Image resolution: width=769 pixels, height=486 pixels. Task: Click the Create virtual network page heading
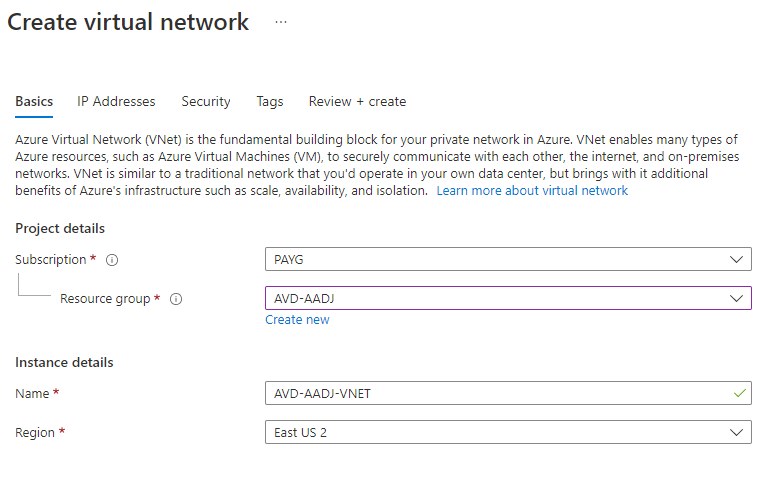coord(129,23)
